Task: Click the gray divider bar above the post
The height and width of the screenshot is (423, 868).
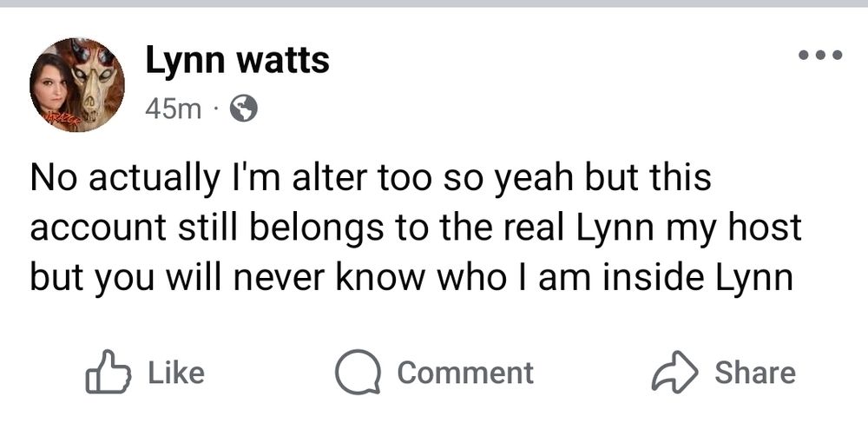Action: click(434, 3)
